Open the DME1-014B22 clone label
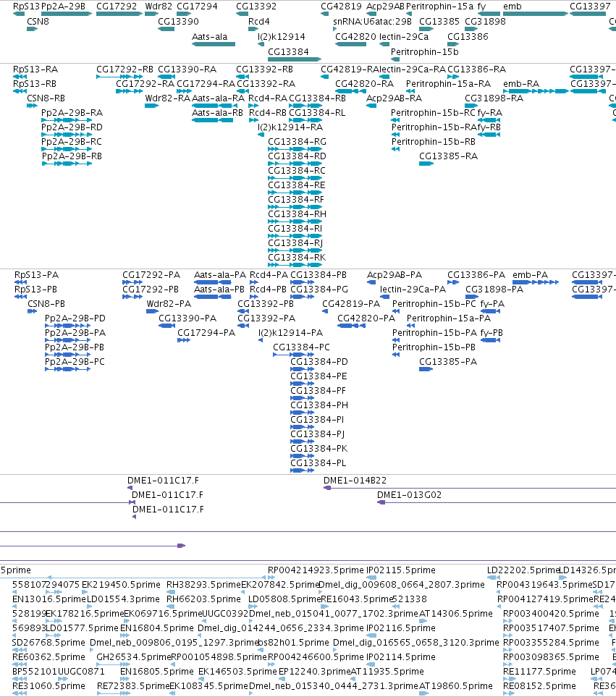Screen dimensions: 616x697 click(x=355, y=481)
